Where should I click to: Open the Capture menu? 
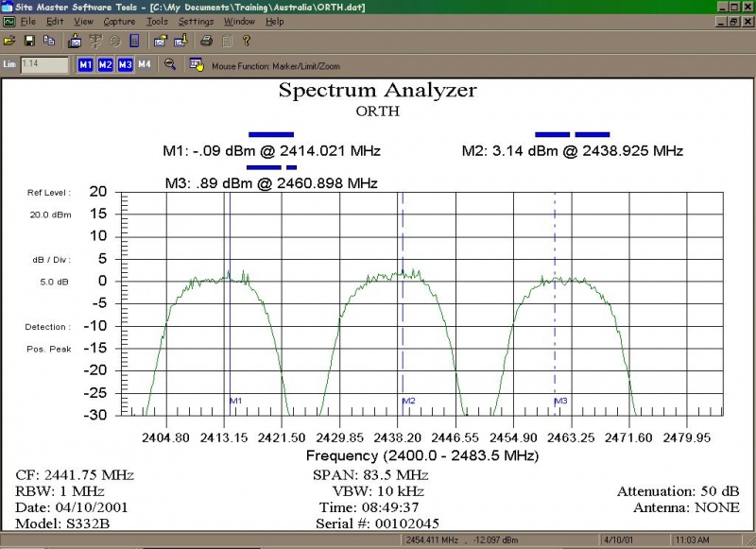[x=118, y=21]
